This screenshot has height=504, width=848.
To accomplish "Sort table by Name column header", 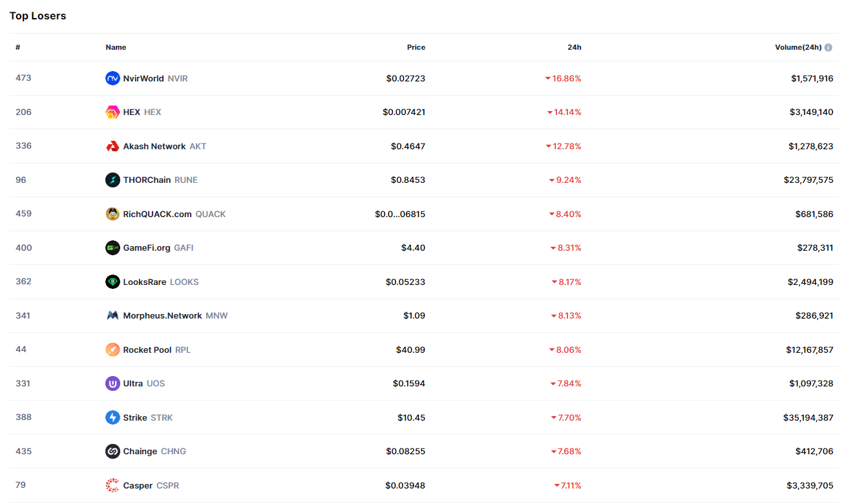I will 116,48.
